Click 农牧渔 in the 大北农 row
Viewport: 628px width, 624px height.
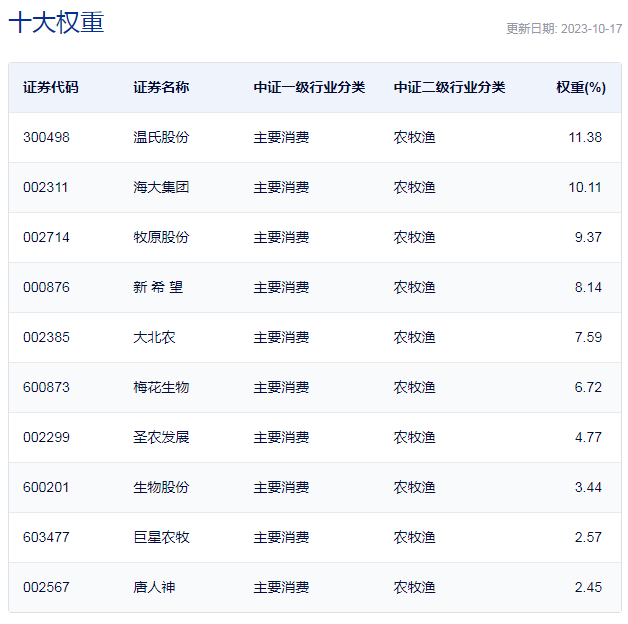[x=415, y=337]
